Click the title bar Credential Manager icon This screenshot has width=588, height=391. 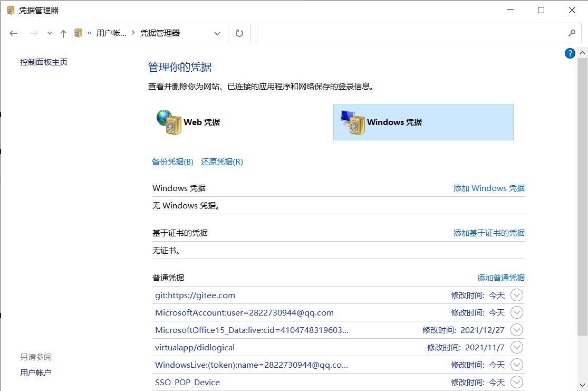click(11, 10)
